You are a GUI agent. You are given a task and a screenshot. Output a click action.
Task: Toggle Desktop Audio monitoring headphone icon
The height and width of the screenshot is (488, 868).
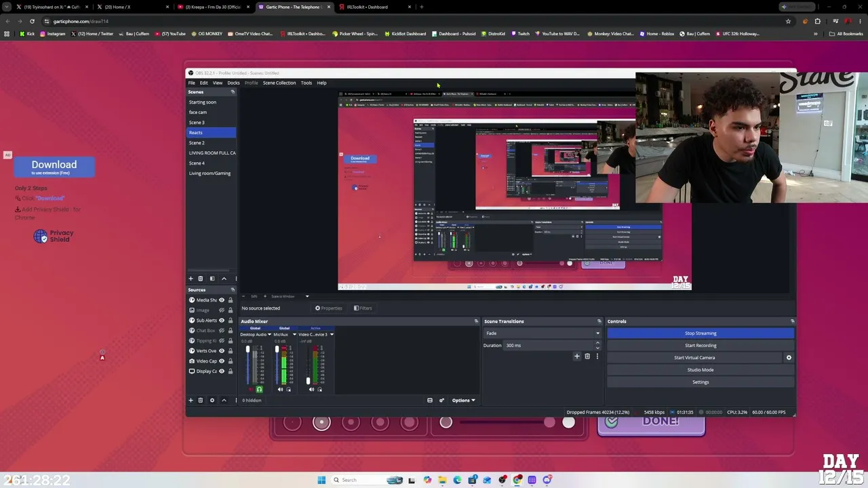point(259,389)
